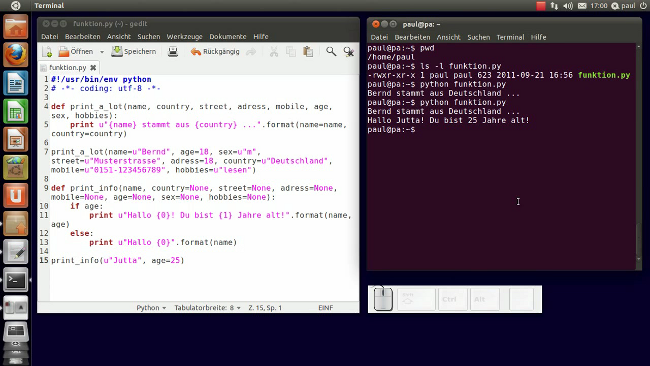Screen dimensions: 650x366
Task: Click the Shift key indicator
Action: click(417, 299)
